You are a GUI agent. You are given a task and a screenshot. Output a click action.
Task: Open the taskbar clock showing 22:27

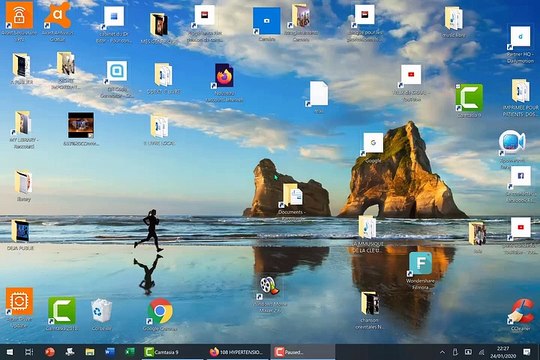(x=502, y=352)
